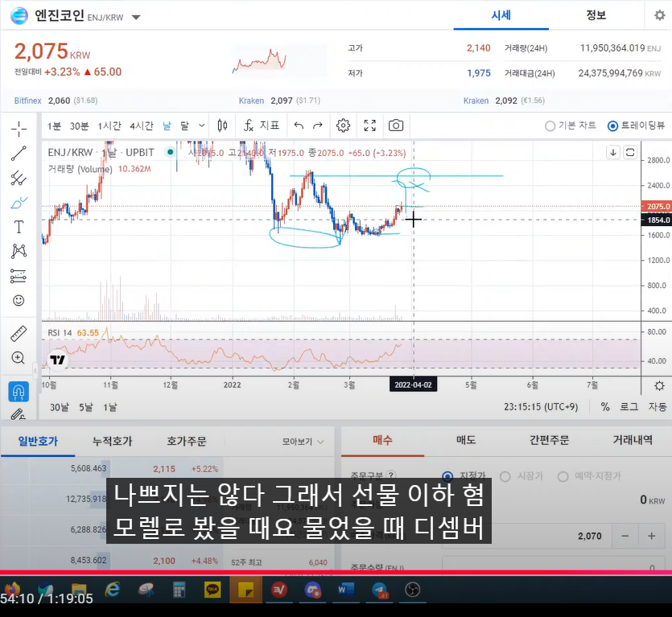Screen dimensions: 672x617
Task: Toggle magnet mode on the chart
Action: click(19, 391)
